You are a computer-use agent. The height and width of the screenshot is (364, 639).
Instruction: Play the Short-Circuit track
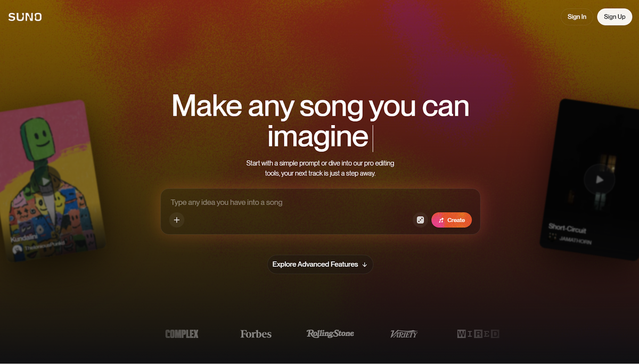click(x=600, y=180)
